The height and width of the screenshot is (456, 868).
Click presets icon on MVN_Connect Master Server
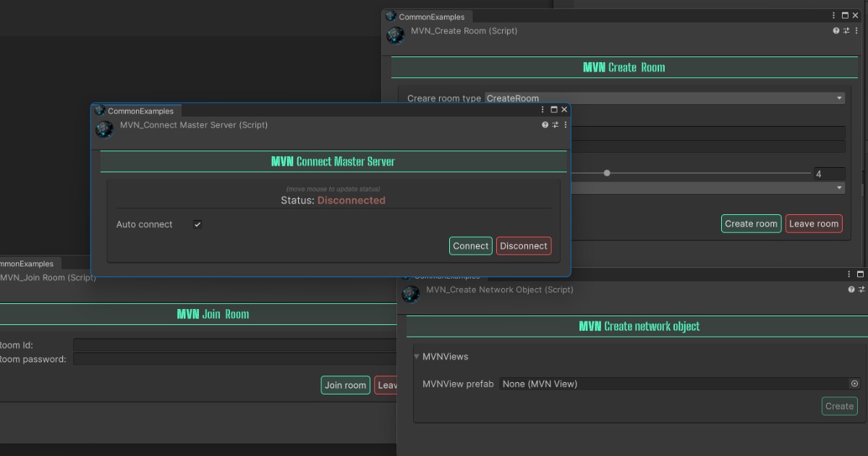(556, 125)
